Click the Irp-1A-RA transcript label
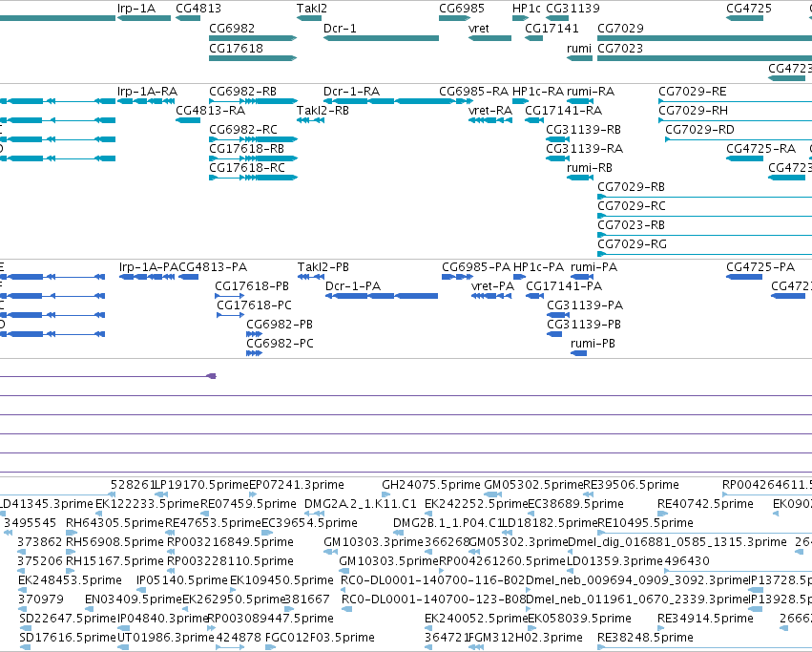Viewport: 812px width, 652px height. (x=147, y=92)
